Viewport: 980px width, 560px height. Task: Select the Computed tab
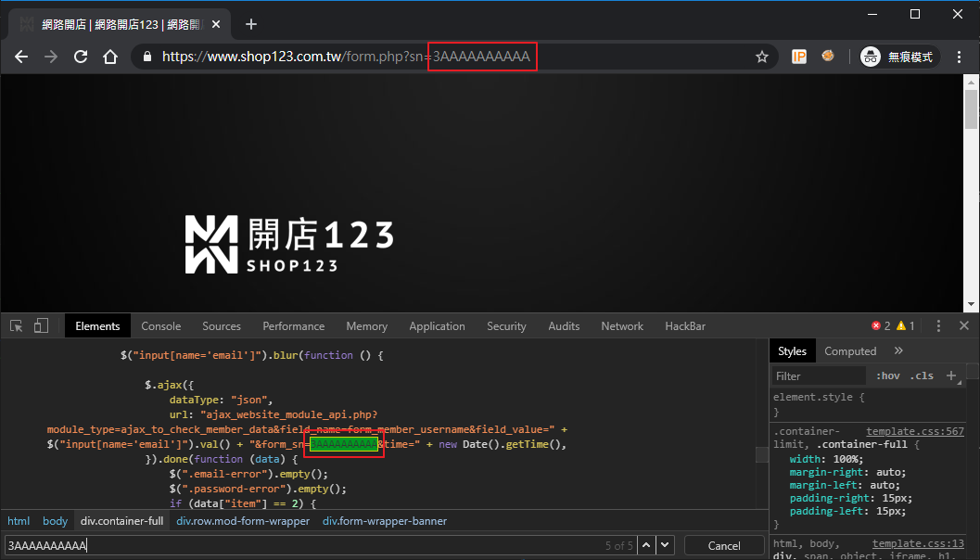(850, 351)
